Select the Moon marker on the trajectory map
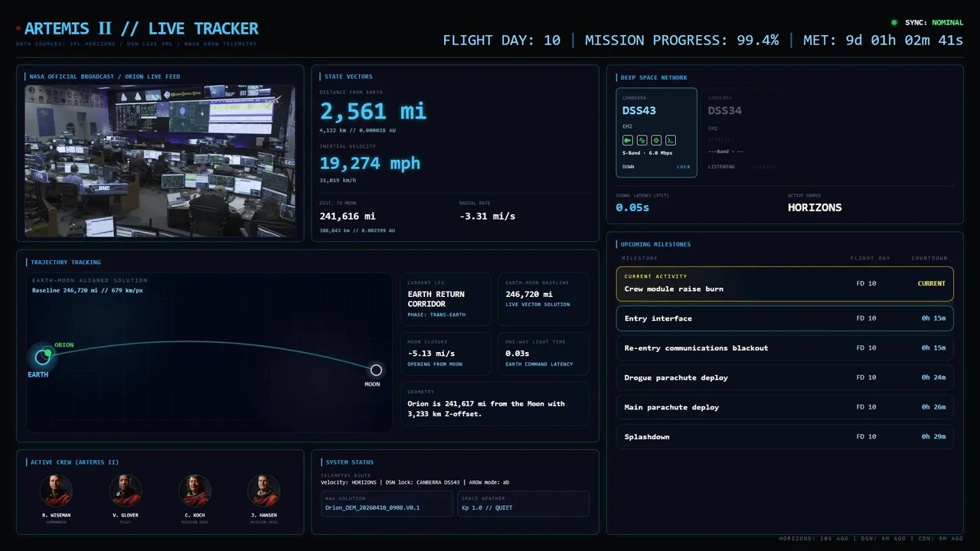The width and height of the screenshot is (980, 551). click(376, 370)
